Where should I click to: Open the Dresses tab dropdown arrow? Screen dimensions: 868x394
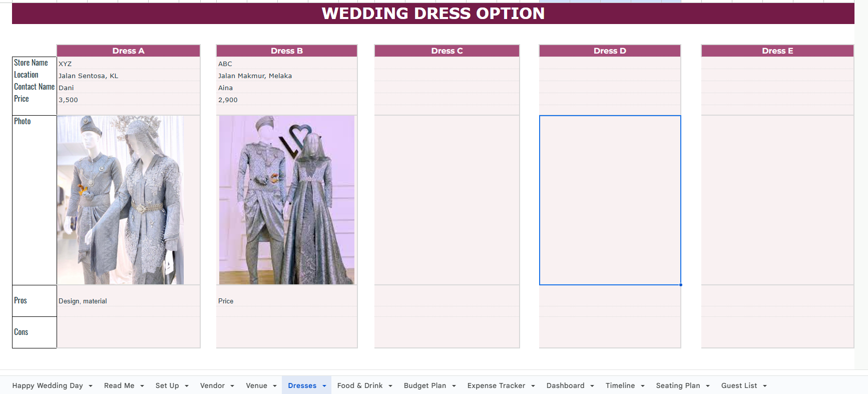pyautogui.click(x=324, y=386)
